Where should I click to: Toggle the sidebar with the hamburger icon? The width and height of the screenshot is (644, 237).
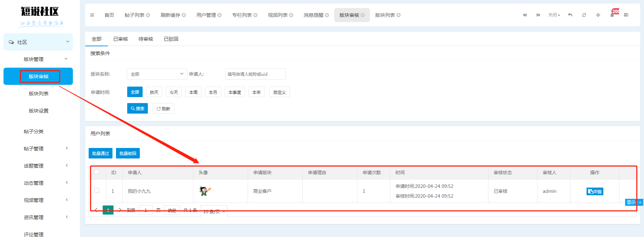[x=92, y=15]
